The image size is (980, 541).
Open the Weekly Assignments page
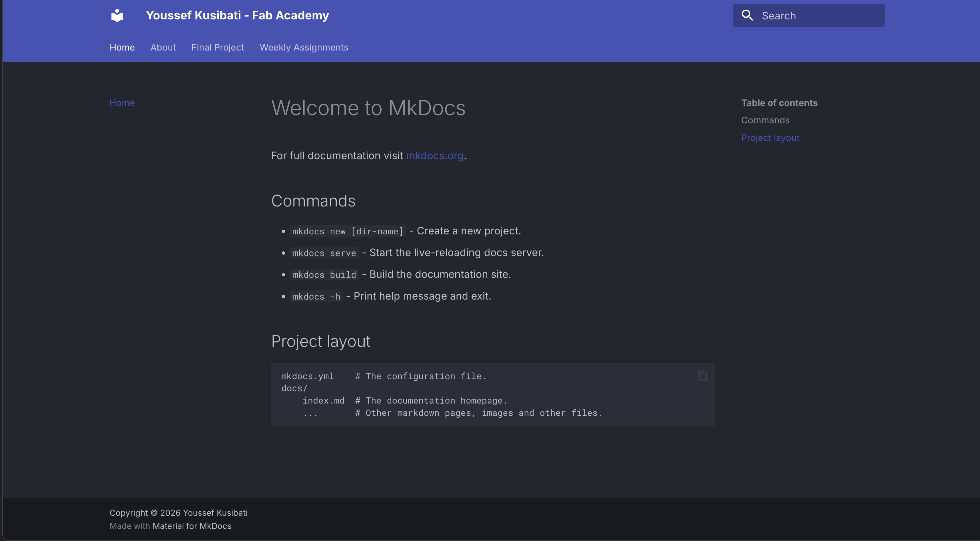coord(304,47)
